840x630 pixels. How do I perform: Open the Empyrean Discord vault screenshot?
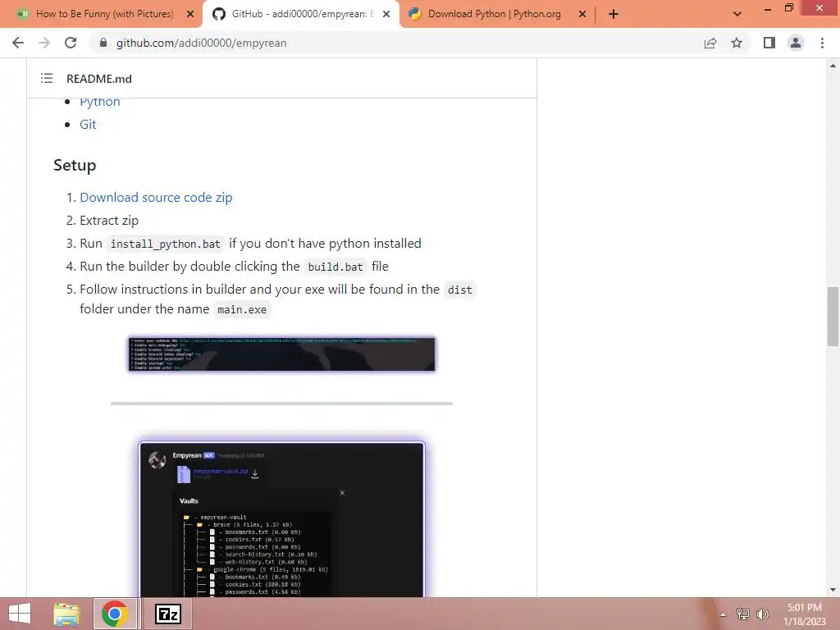tap(282, 518)
